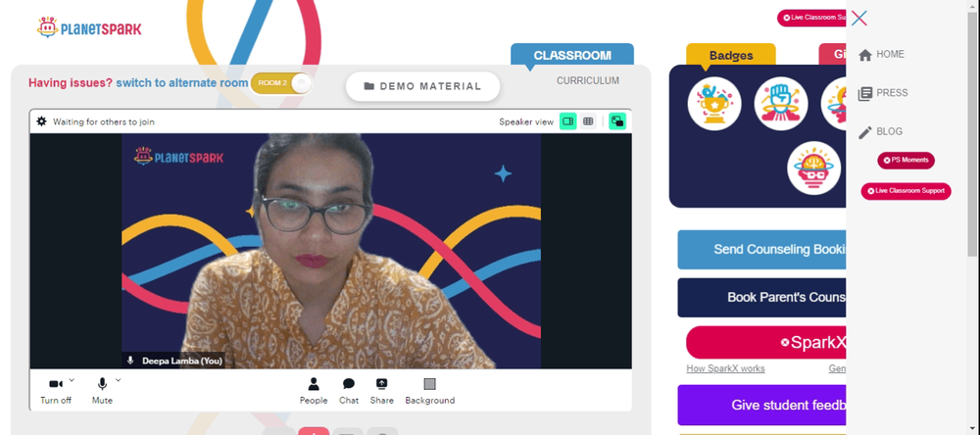The width and height of the screenshot is (980, 435).
Task: Go to HOME in side menu
Action: (882, 55)
